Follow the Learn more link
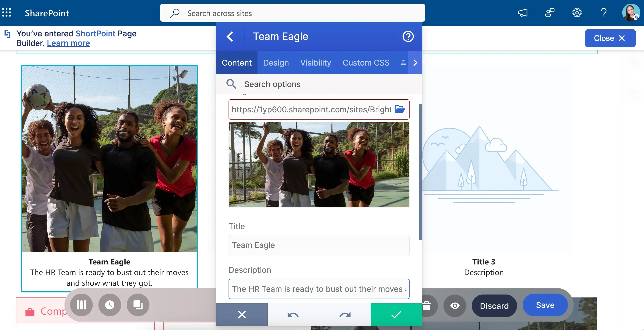Screen dimensions: 644x330 pos(68,43)
